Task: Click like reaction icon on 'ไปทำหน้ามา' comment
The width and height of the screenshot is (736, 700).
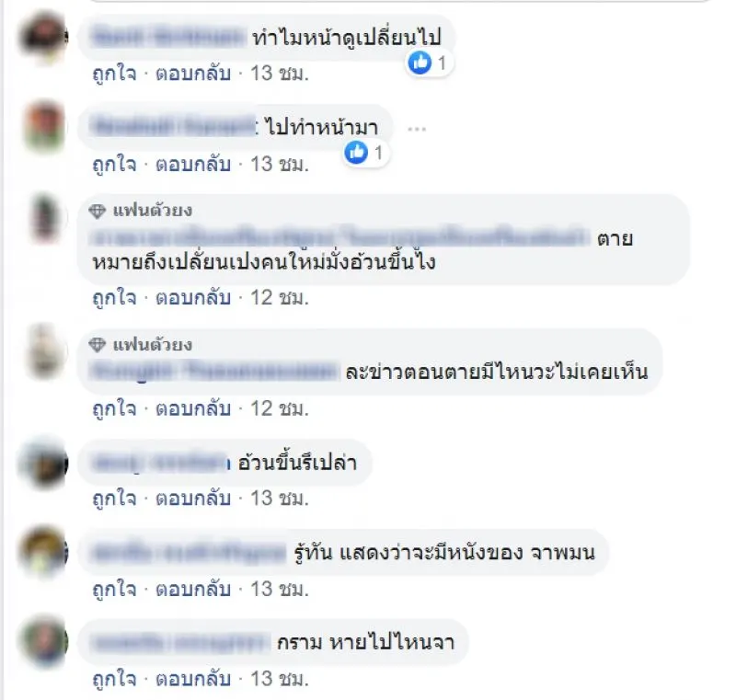Action: point(356,152)
